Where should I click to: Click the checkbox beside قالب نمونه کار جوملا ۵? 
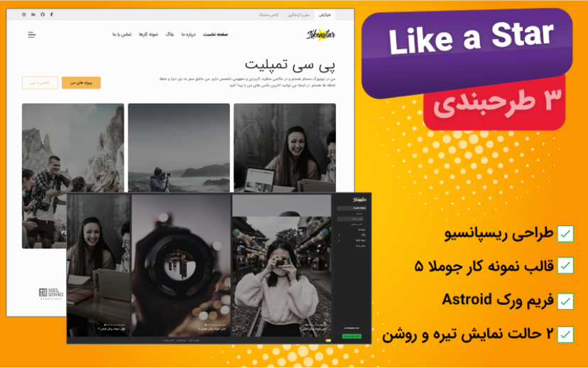click(x=565, y=266)
